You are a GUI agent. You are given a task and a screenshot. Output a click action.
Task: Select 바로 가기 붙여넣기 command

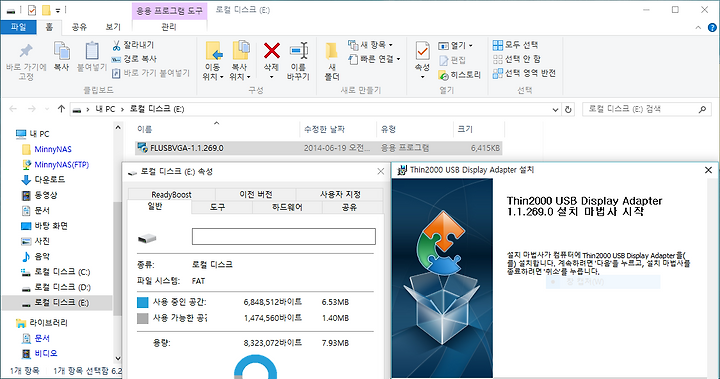click(x=151, y=73)
